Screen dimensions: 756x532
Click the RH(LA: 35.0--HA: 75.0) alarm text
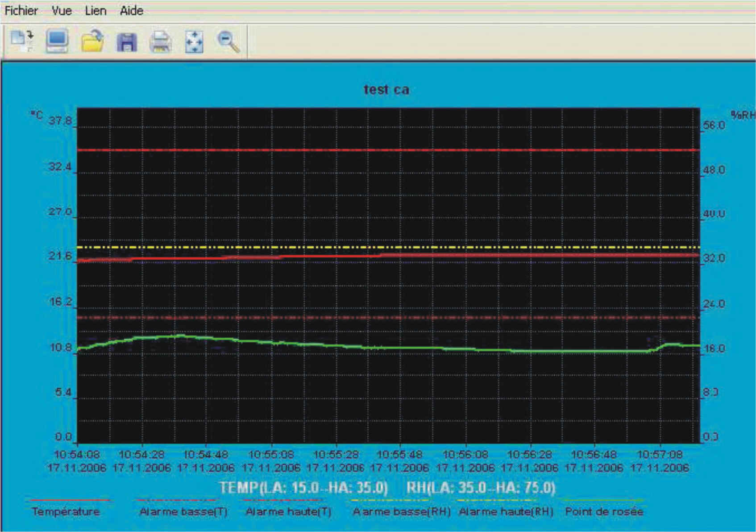(x=481, y=488)
